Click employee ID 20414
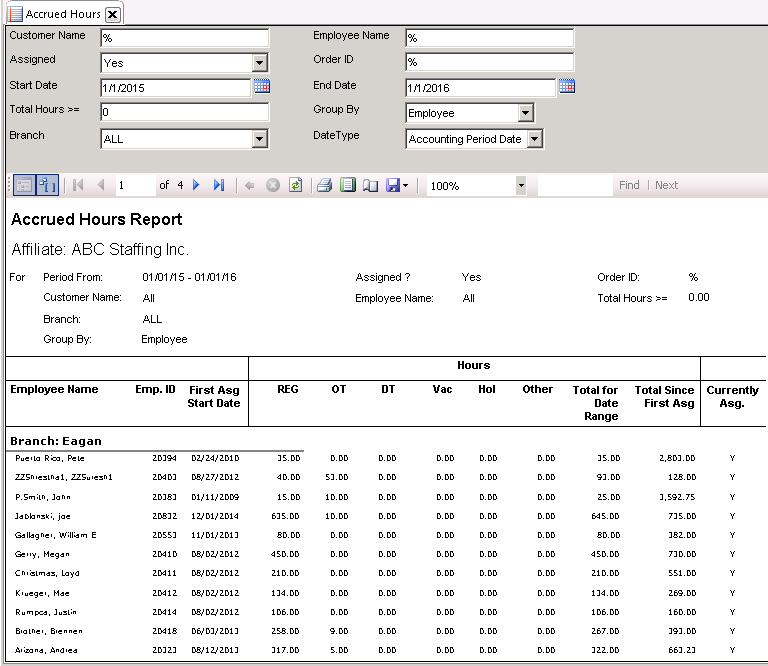Viewport: 768px width, 666px height. pos(164,612)
